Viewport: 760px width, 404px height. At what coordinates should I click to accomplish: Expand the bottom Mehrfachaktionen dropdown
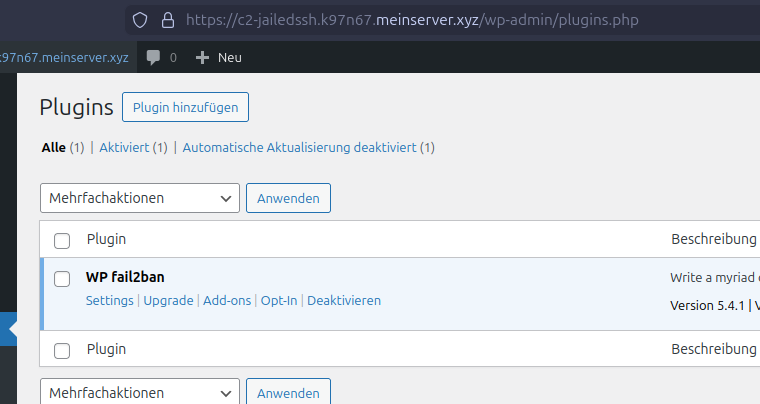click(140, 393)
